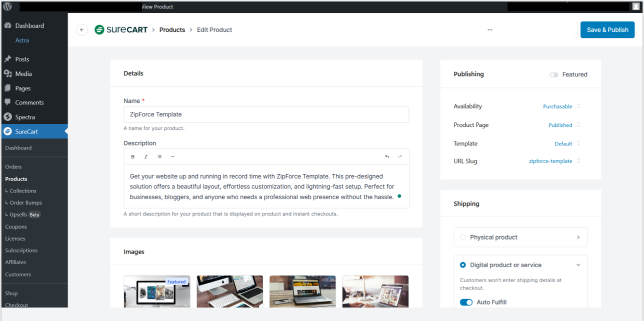
Task: Open the three-dot more options menu
Action: (490, 30)
